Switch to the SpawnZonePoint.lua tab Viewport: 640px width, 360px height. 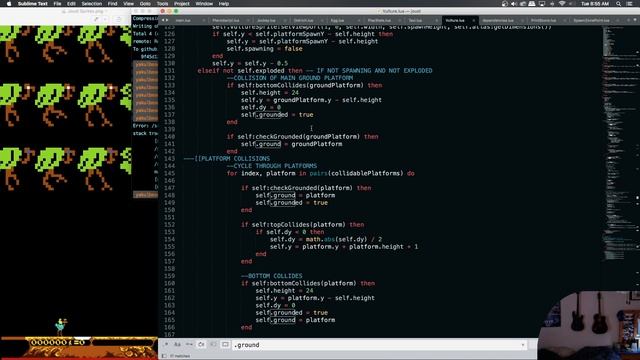click(x=591, y=20)
